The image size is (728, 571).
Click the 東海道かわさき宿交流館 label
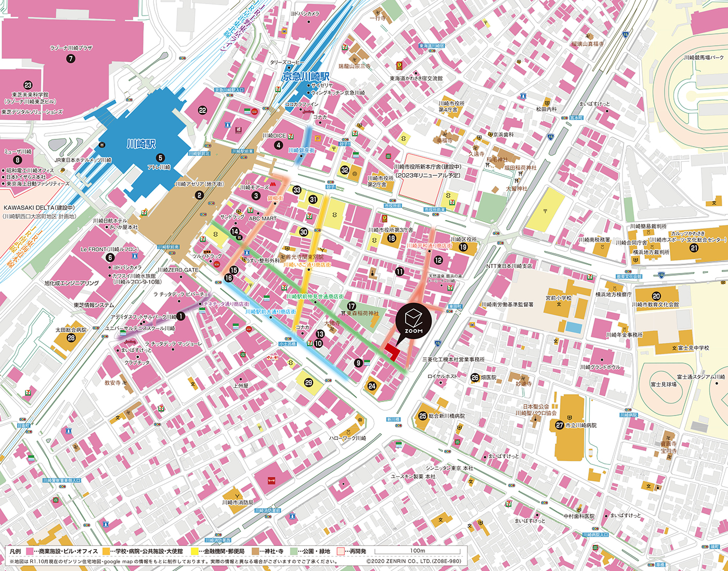pyautogui.click(x=417, y=78)
